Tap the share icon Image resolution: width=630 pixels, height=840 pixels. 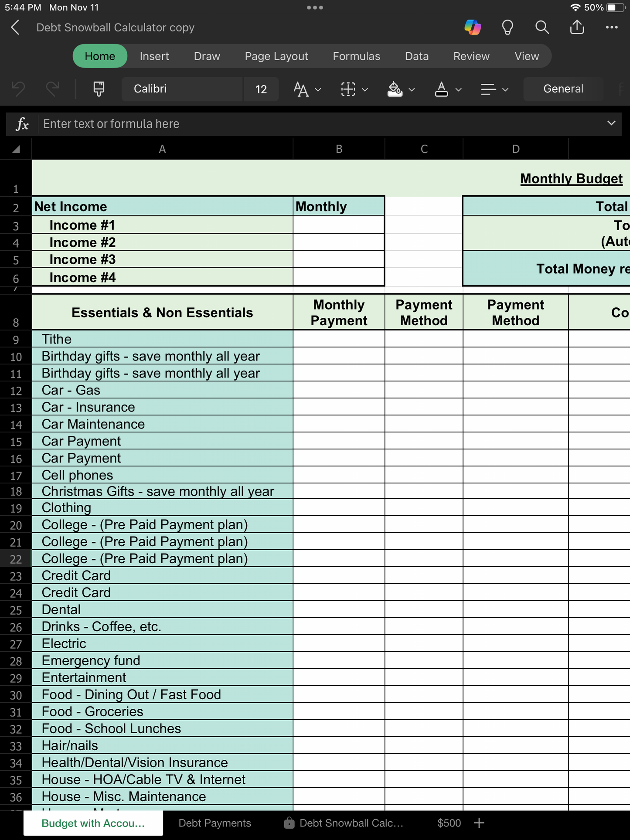click(577, 27)
